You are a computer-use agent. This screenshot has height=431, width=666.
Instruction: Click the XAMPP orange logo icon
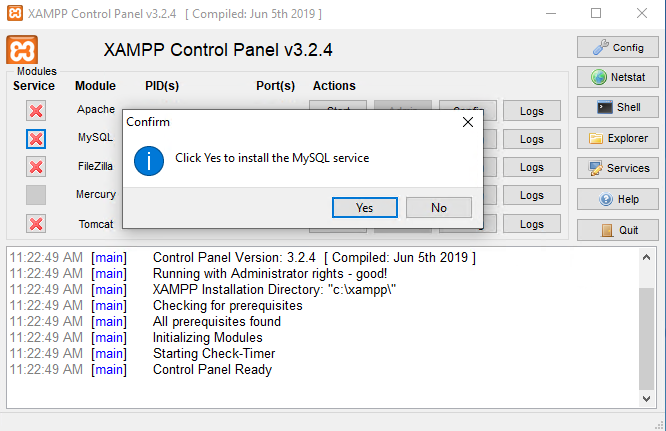pyautogui.click(x=22, y=51)
